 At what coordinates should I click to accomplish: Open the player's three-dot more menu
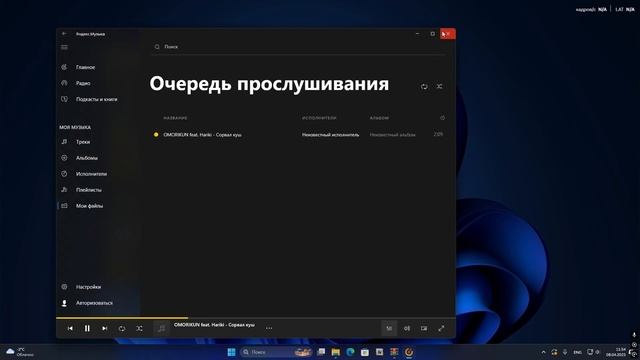point(269,328)
